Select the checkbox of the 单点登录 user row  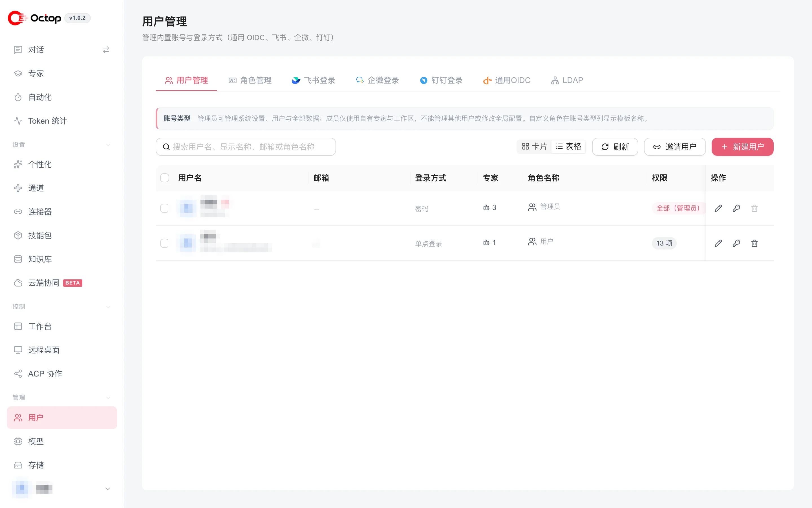click(164, 243)
